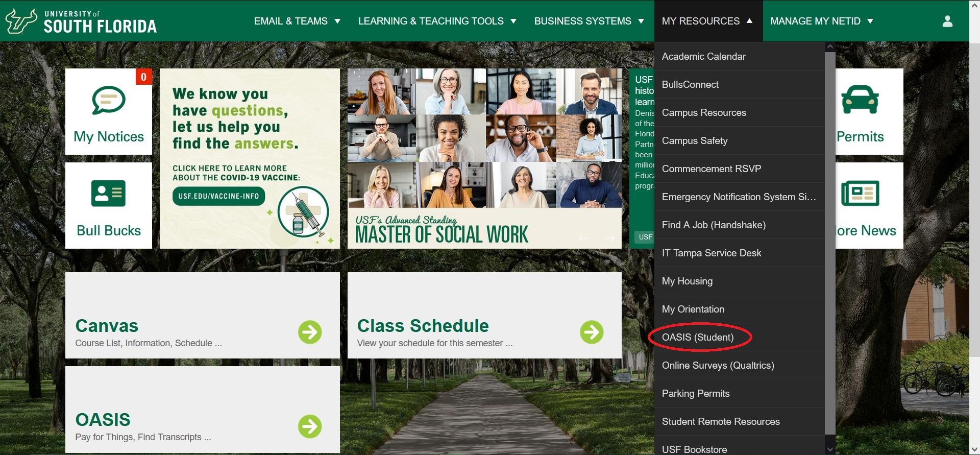Open the Business Systems dropdown menu
This screenshot has height=455, width=980.
(x=589, y=21)
